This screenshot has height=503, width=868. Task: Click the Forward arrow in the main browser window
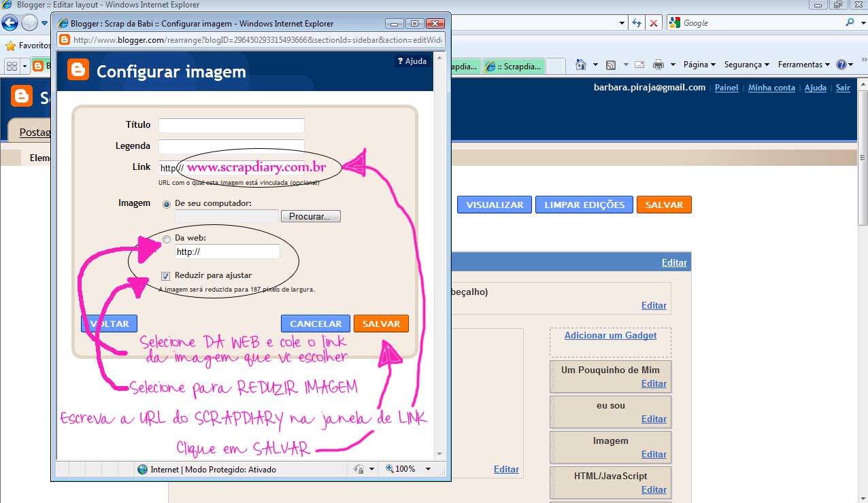pos(29,23)
